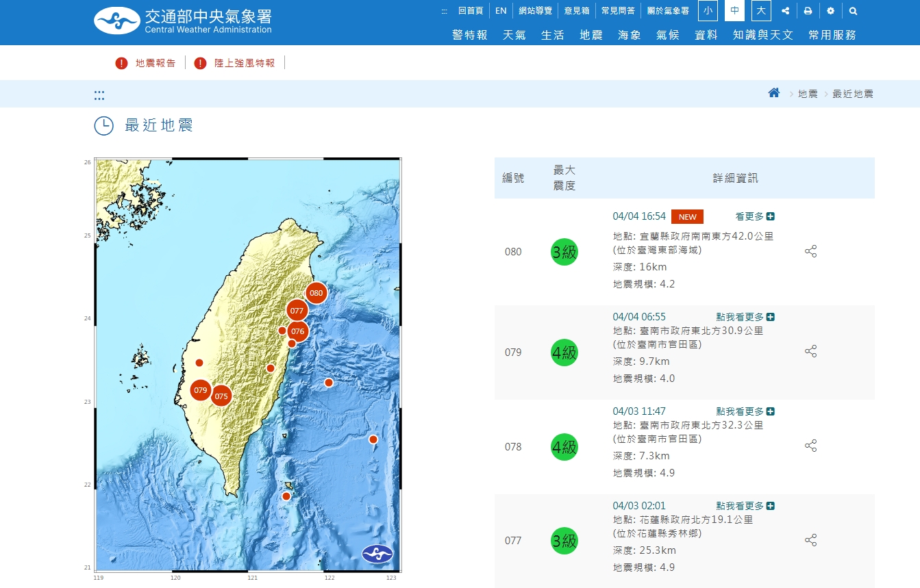Open the 地震報告 alert link

pos(155,63)
